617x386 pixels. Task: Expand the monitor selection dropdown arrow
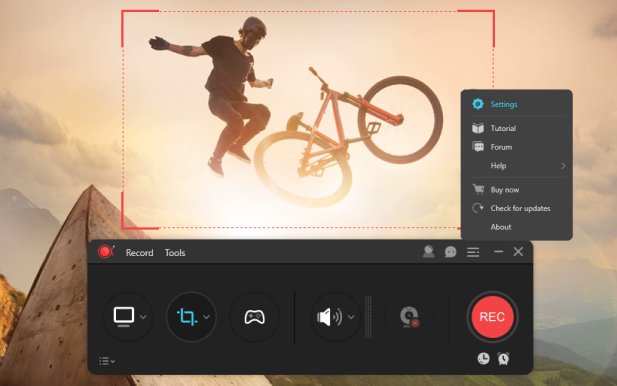click(x=143, y=317)
